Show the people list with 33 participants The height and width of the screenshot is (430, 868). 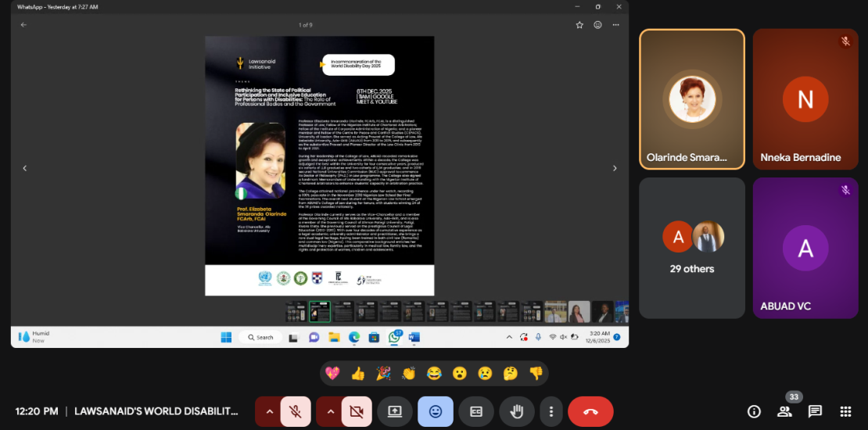pos(784,411)
